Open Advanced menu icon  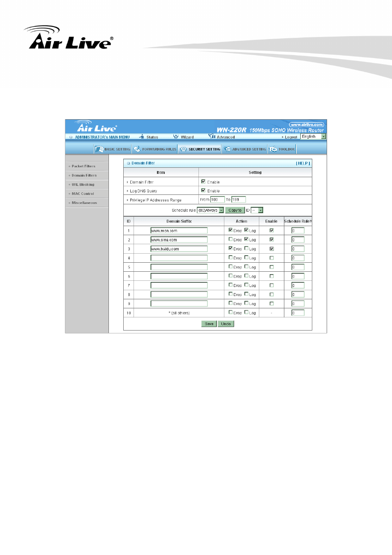click(x=212, y=136)
